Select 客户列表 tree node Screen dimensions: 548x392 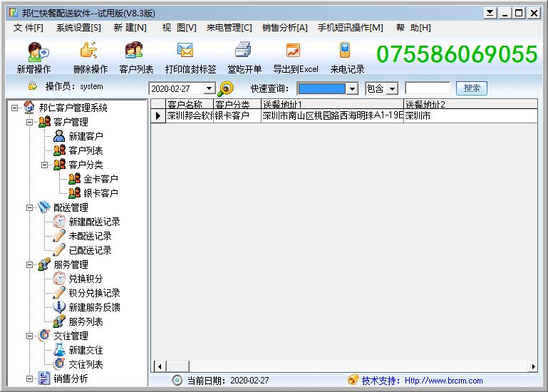click(86, 150)
